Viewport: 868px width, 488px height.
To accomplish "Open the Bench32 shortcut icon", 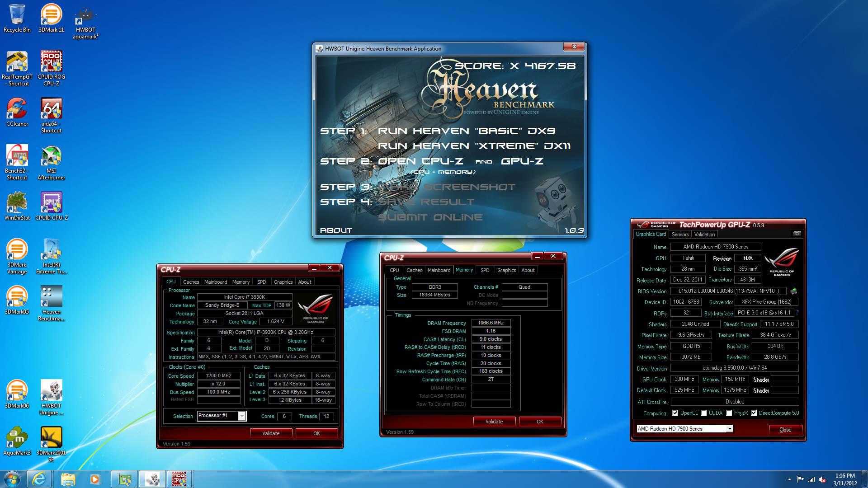I will point(17,162).
